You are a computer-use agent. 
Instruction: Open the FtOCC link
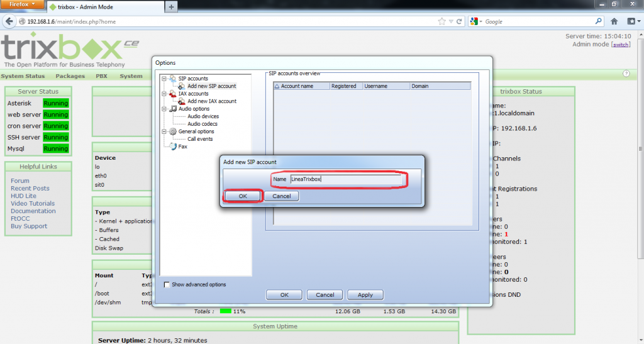(x=20, y=218)
